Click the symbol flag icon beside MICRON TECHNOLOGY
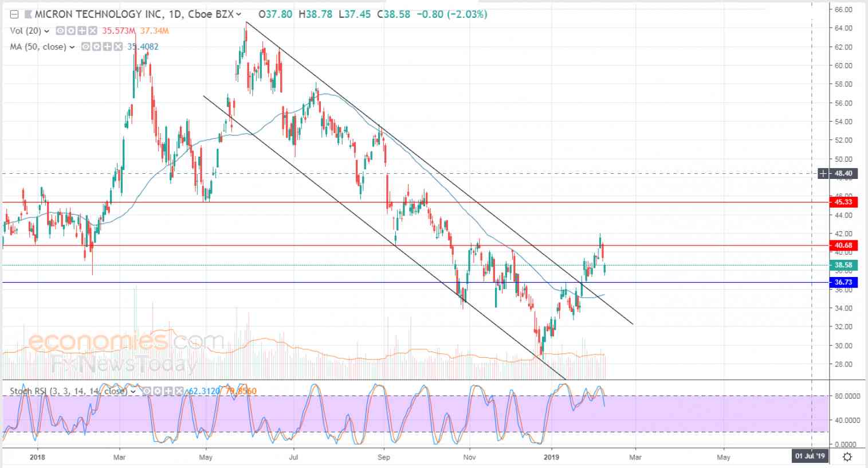This screenshot has height=468, width=868. coord(28,14)
